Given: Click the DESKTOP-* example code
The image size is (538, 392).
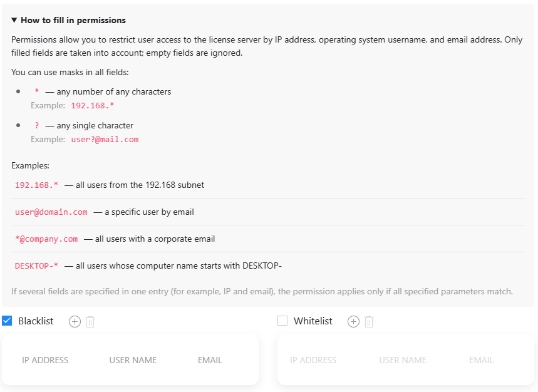Looking at the screenshot, I should coord(36,266).
